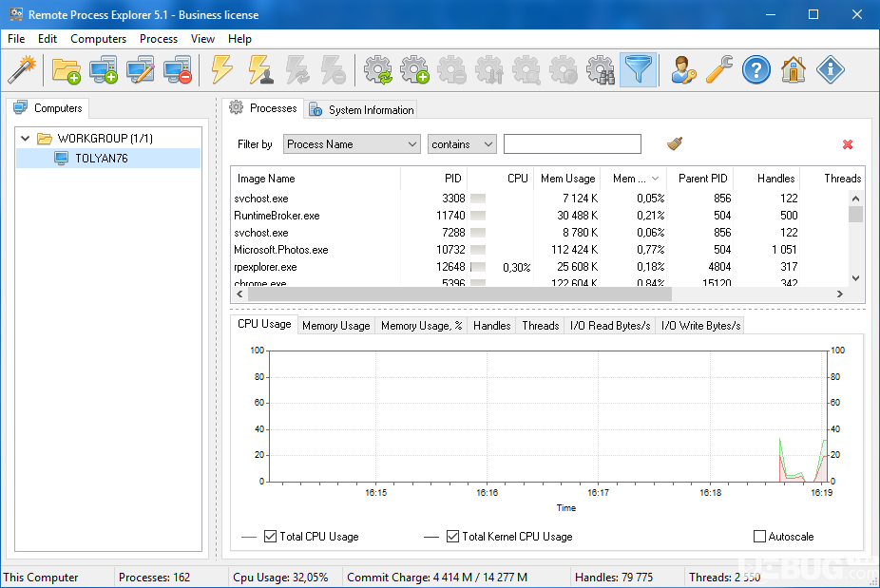
Task: Open the Computers menu
Action: coord(98,39)
